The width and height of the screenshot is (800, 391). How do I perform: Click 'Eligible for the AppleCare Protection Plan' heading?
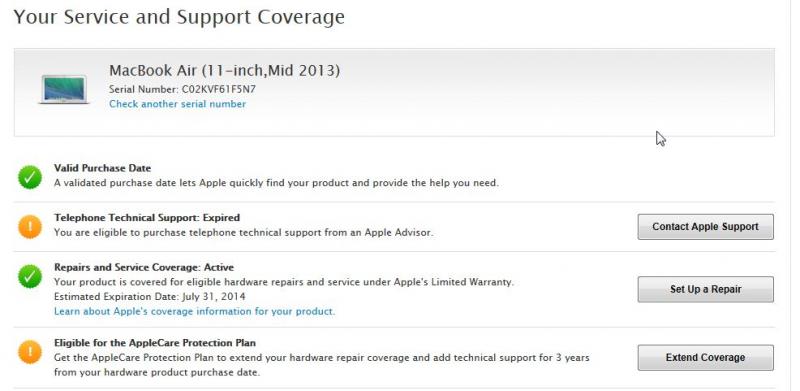(x=155, y=343)
